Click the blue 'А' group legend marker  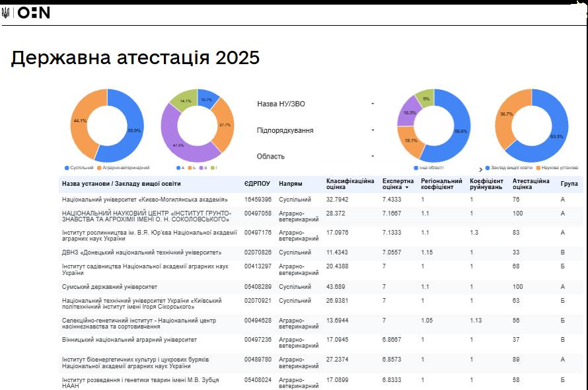point(178,168)
